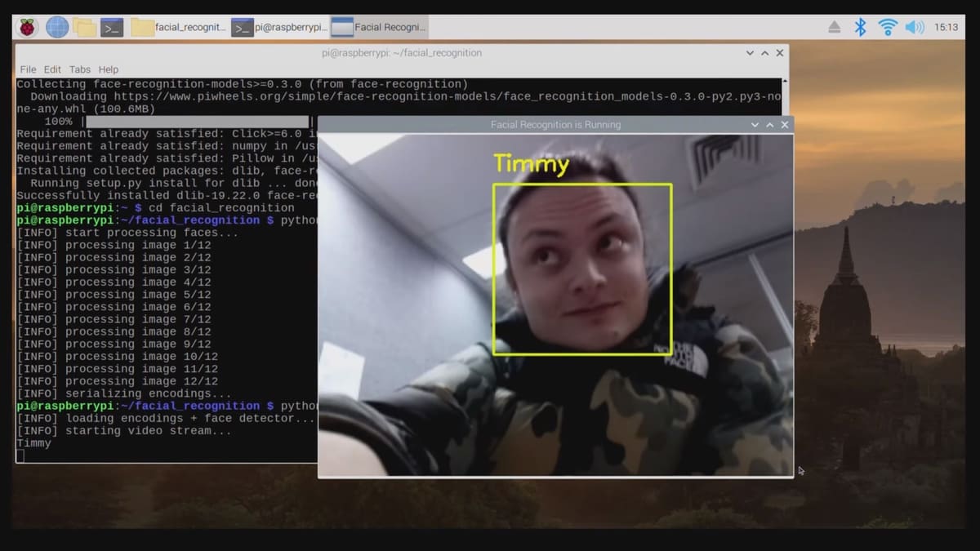980x551 pixels.
Task: Click the "processing image 6/12" line
Action: [114, 307]
